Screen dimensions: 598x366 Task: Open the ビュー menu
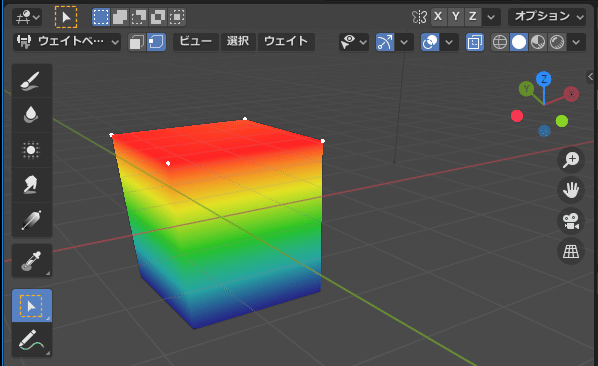click(196, 42)
